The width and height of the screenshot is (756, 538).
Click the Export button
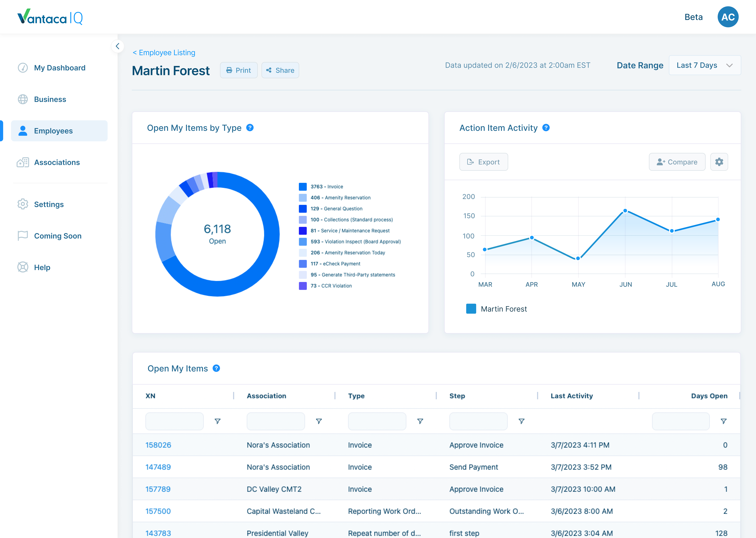[483, 162]
